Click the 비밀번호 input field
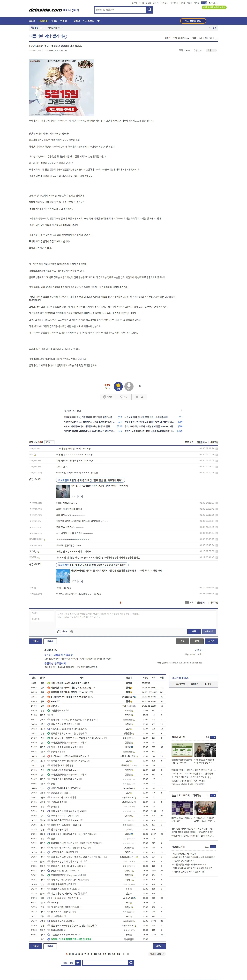Viewport: 247px width, 980px height. (43, 619)
